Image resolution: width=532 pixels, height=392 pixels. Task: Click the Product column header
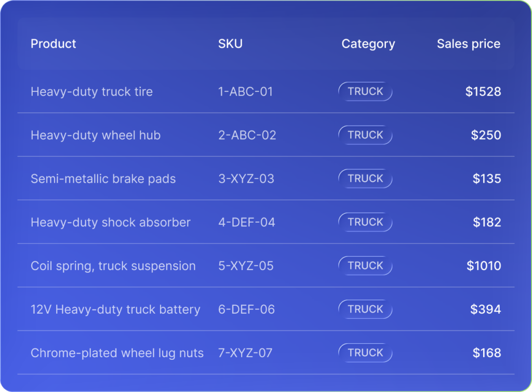[54, 44]
